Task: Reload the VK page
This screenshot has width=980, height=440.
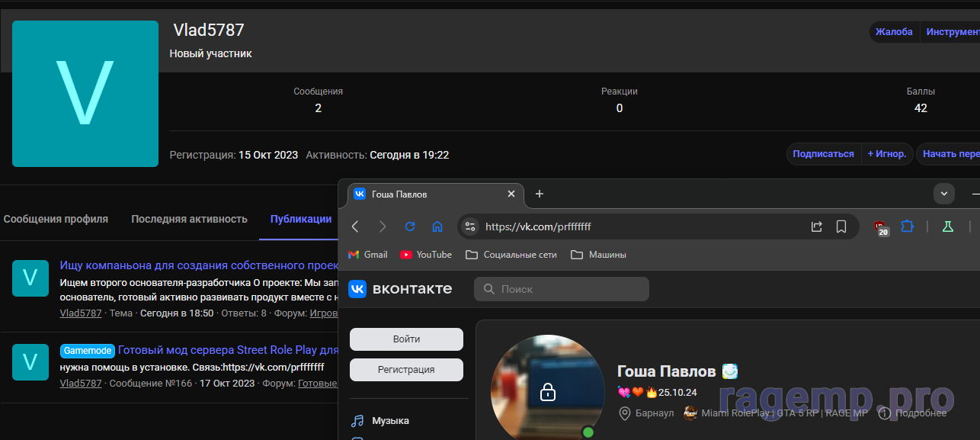Action: click(410, 226)
